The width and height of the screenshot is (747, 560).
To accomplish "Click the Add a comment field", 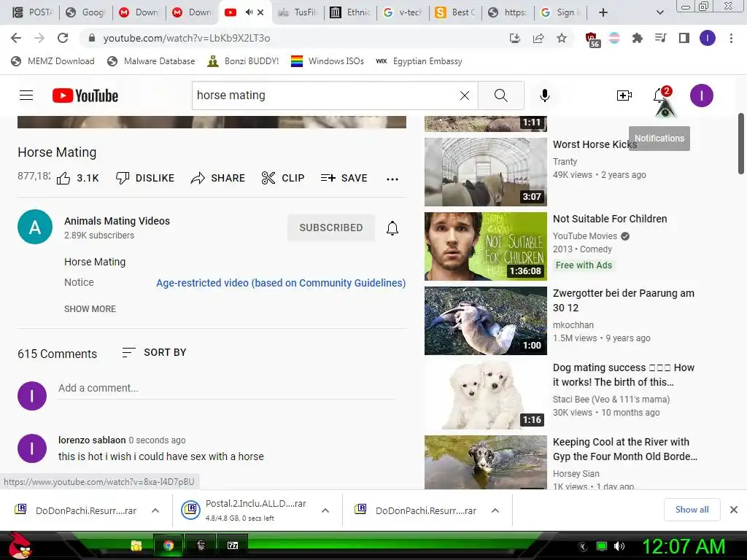I will click(226, 388).
